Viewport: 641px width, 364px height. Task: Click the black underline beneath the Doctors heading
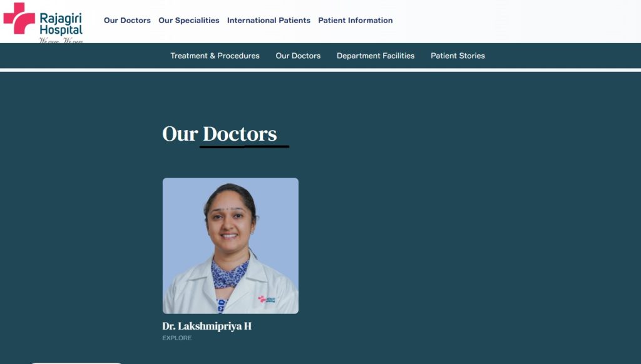[x=245, y=146]
